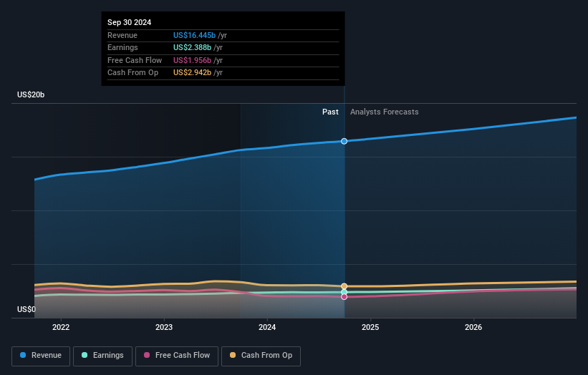This screenshot has width=588, height=375.
Task: Toggle the Free Cash Flow legend series
Action: coord(177,356)
